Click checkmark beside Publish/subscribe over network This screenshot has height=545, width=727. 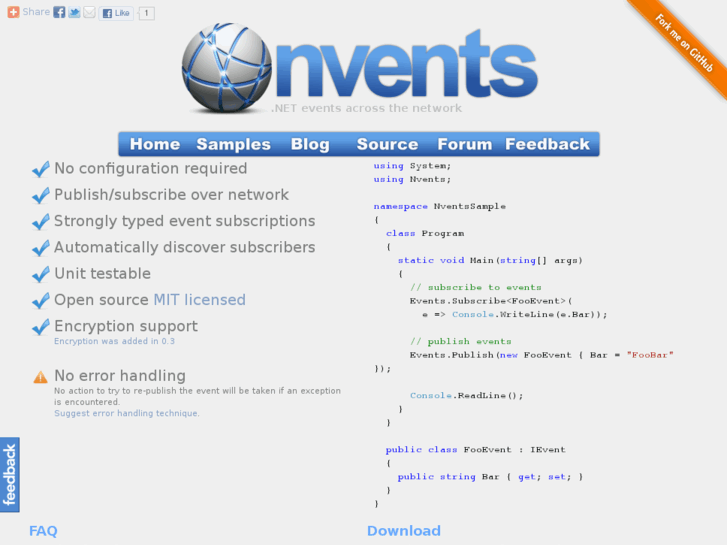41,195
